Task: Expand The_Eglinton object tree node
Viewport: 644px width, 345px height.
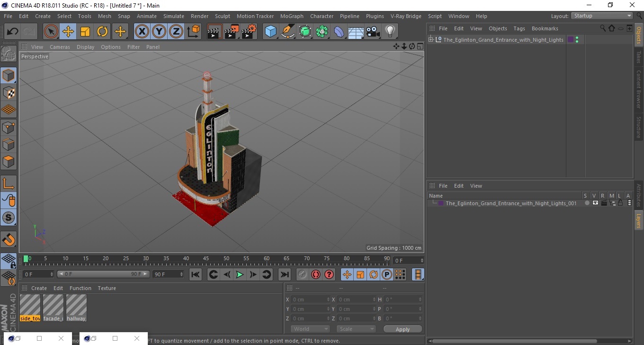Action: point(430,39)
